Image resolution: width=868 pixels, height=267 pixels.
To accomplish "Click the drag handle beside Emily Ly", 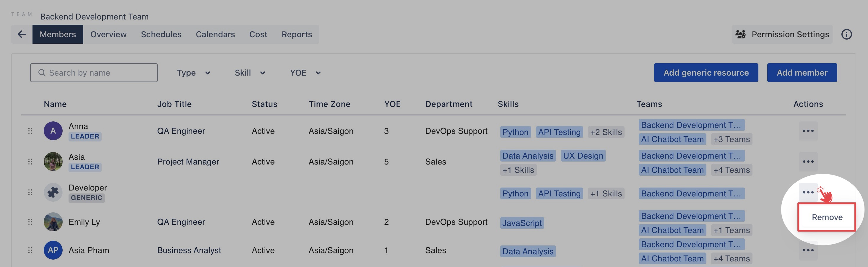I will [x=30, y=222].
